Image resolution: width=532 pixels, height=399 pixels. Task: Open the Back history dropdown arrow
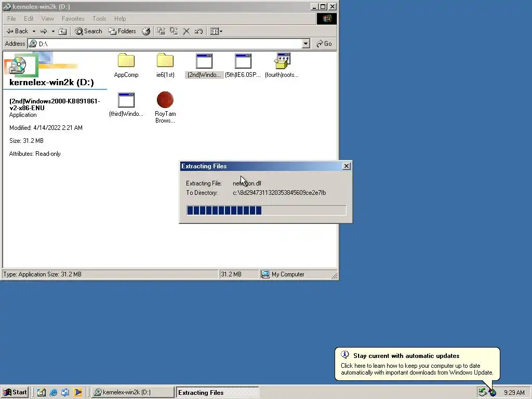[x=34, y=31]
